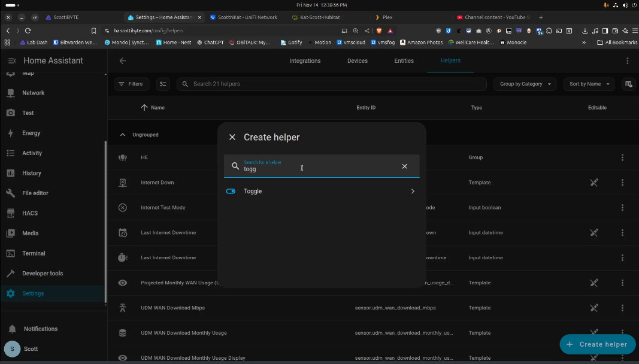Image resolution: width=639 pixels, height=364 pixels.
Task: Open Home Assistant sidebar menu icon
Action: (x=12, y=60)
